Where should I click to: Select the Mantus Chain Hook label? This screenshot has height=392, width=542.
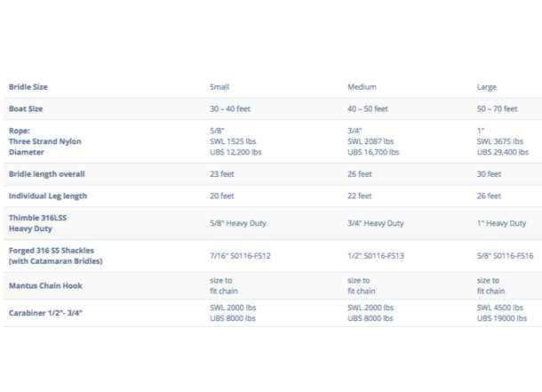[x=45, y=285]
